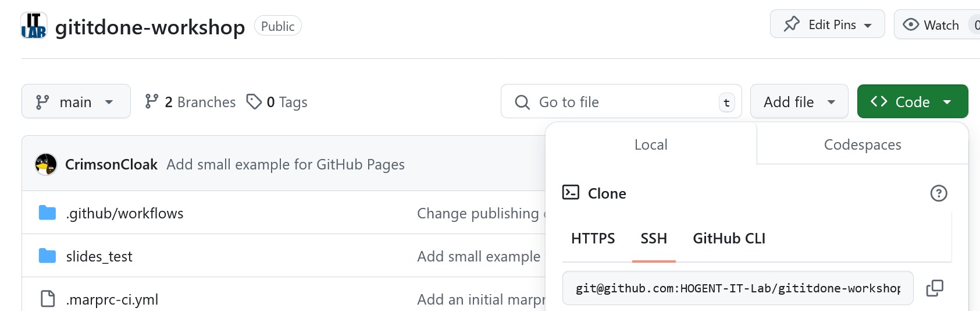This screenshot has width=980, height=311.
Task: Open the .marprc-ci.yml file
Action: point(112,299)
